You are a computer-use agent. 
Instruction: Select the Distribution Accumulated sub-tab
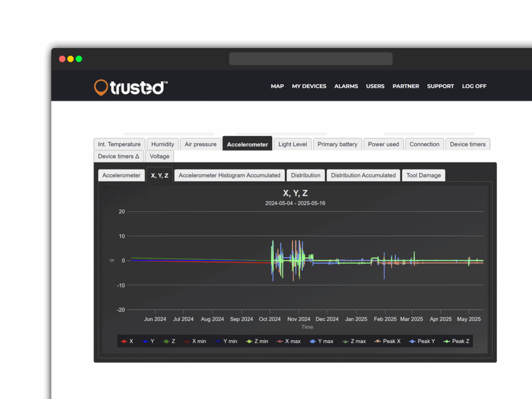coord(363,176)
